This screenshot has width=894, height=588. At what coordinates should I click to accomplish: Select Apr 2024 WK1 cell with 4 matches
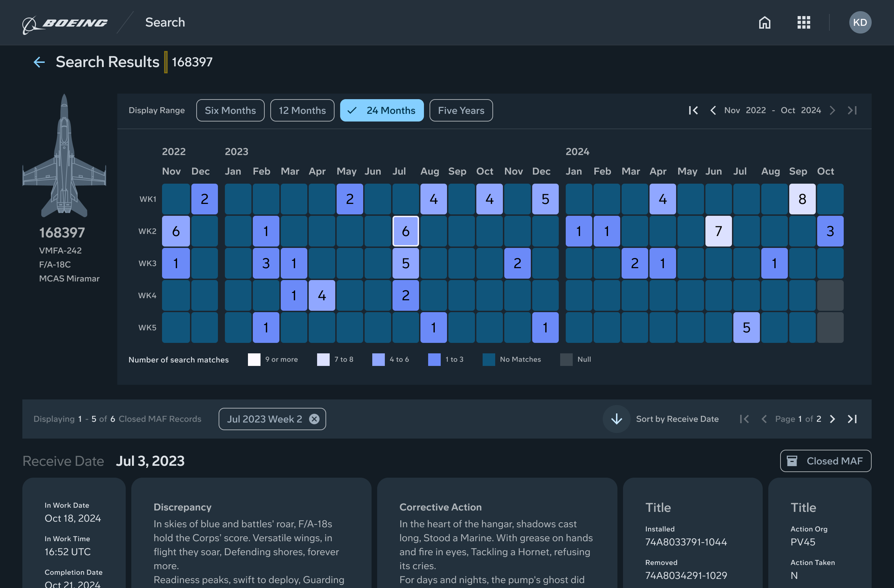(662, 199)
